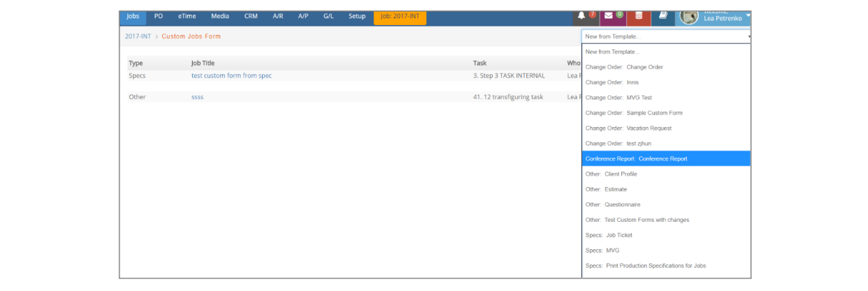Open the A/P tab
The width and height of the screenshot is (868, 291).
click(303, 16)
